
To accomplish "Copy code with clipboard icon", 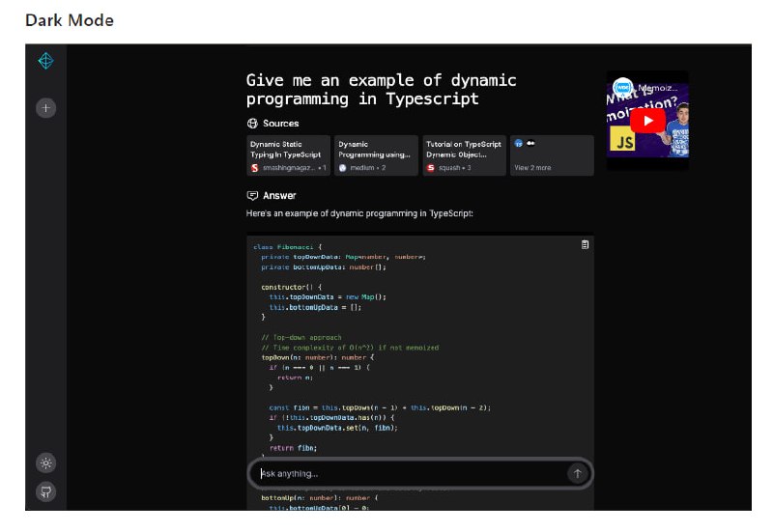I will (x=585, y=244).
